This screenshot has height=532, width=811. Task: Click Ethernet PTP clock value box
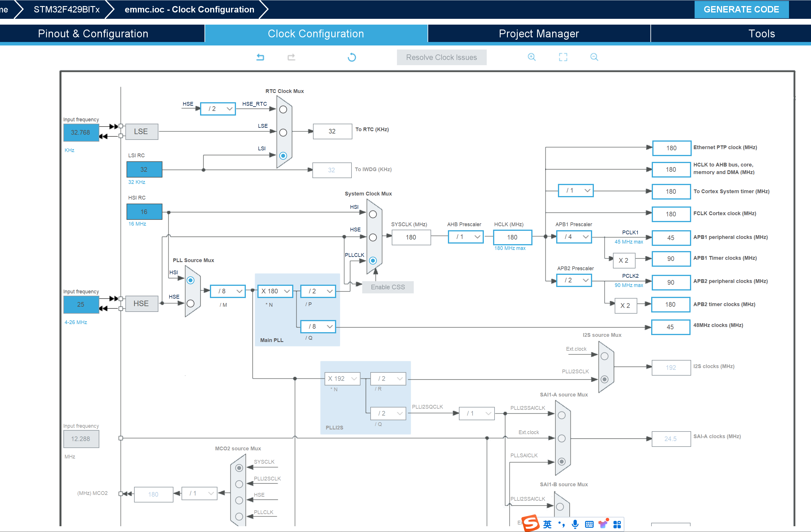pyautogui.click(x=672, y=148)
